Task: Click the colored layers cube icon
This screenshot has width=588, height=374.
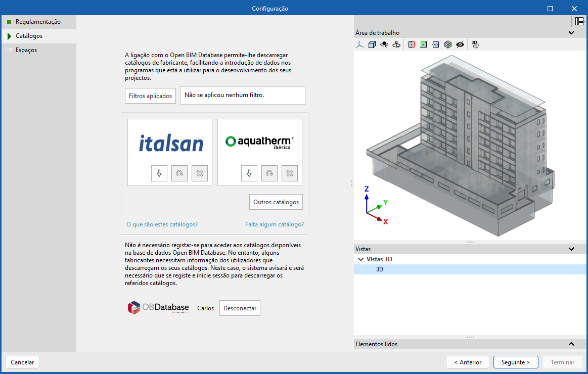Action: coord(447,44)
